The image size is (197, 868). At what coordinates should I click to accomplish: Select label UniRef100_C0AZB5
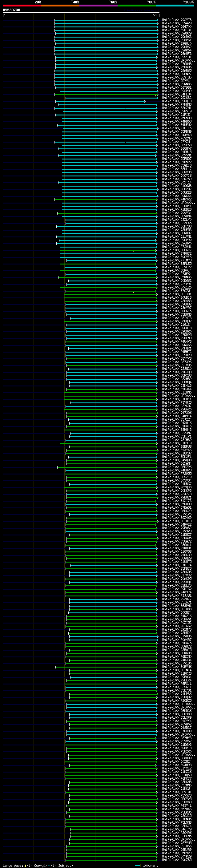[x=177, y=860]
